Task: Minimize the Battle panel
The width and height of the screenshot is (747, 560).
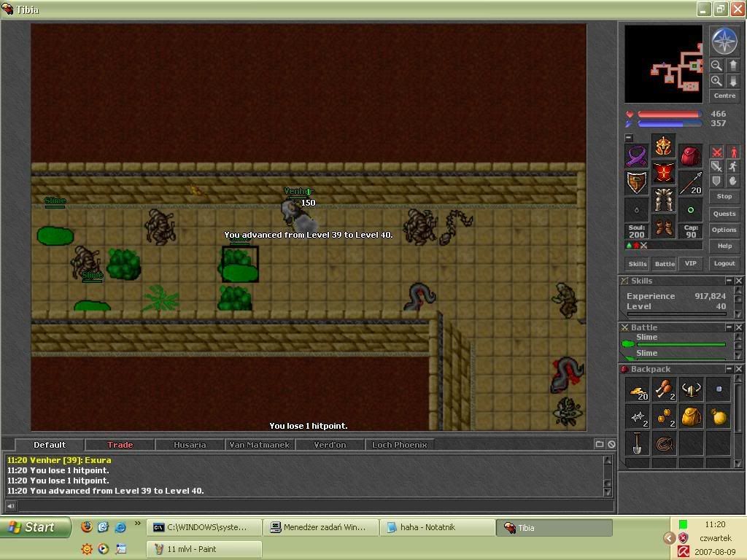Action: click(729, 327)
